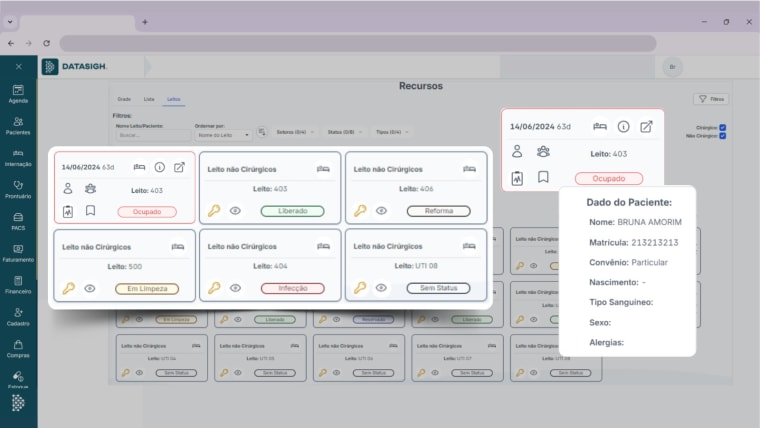The image size is (760, 428).
Task: Click the bed icon on Leito 404 card
Action: pos(323,246)
